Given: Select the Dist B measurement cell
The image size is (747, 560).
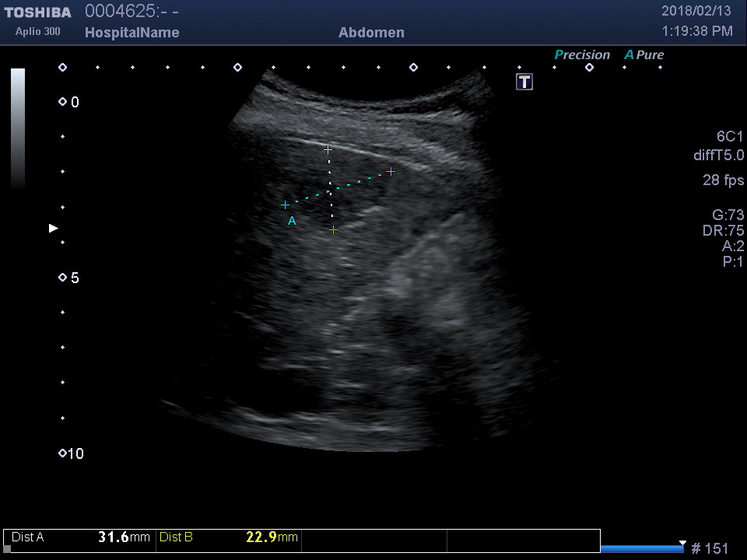Looking at the screenshot, I should coord(228,537).
